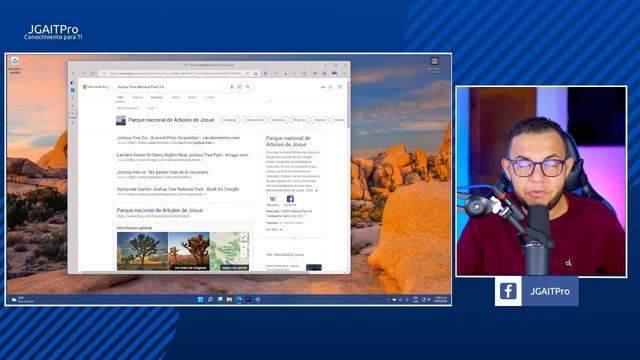The image size is (640, 360).
Task: Select the third Bing search category tab
Action: tap(157, 98)
